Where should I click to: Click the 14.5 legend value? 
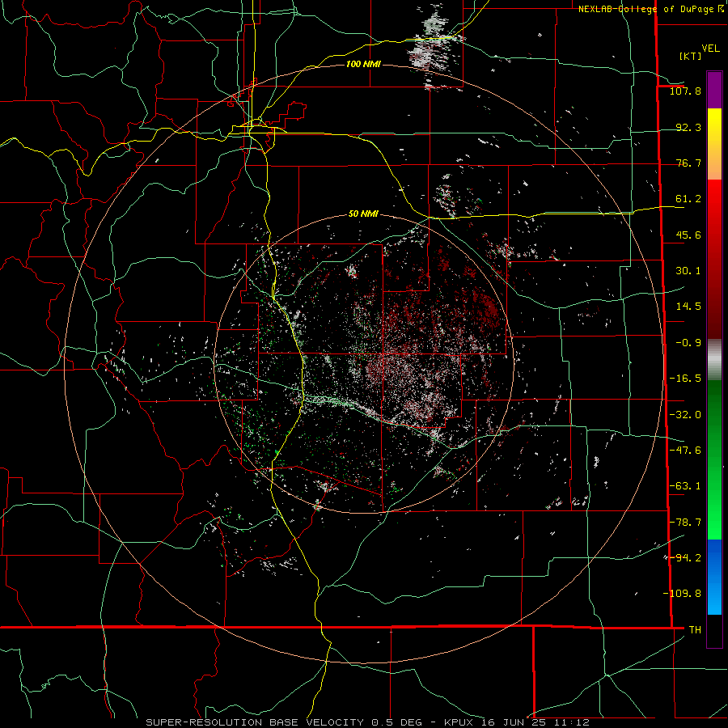pyautogui.click(x=688, y=307)
